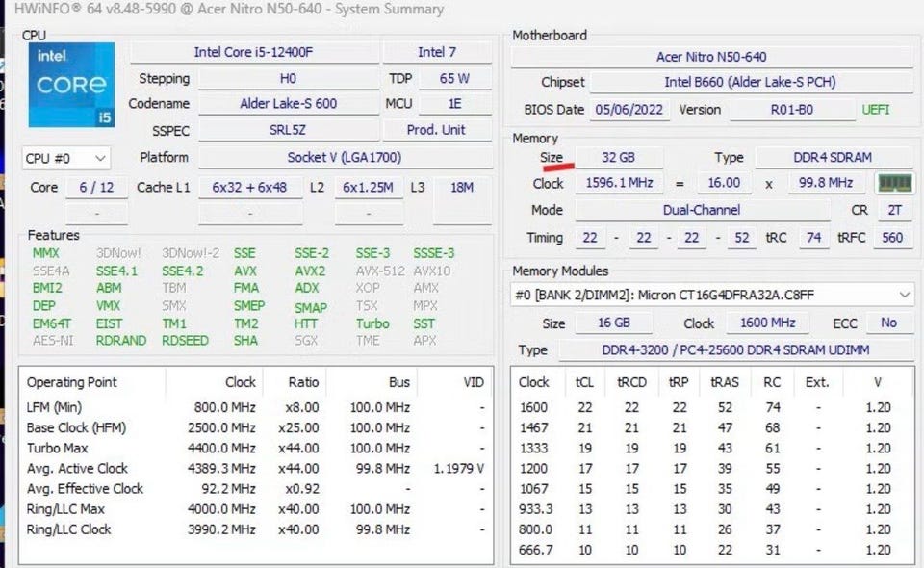Click the memory module dropdown arrow

click(904, 295)
